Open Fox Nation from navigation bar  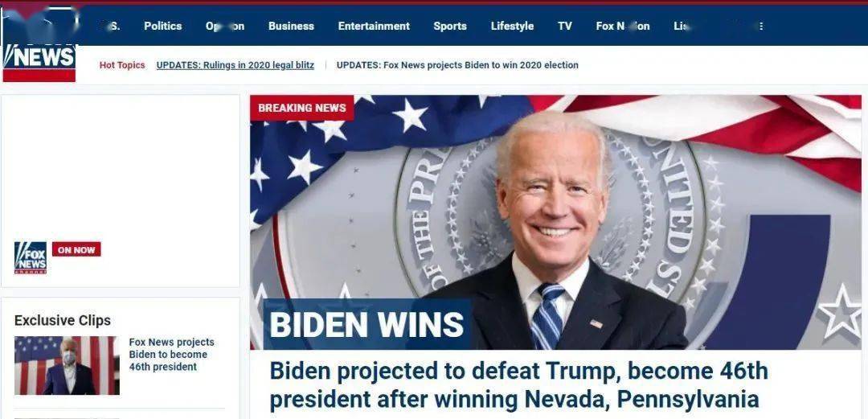623,26
